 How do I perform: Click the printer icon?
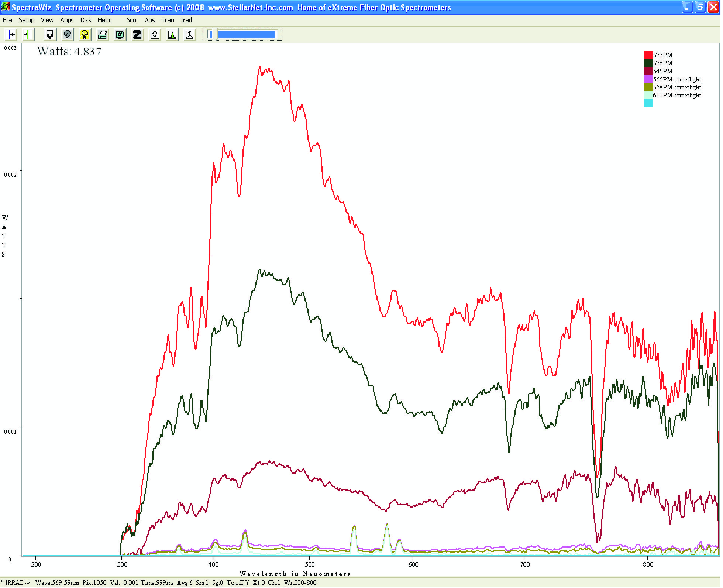coord(102,35)
